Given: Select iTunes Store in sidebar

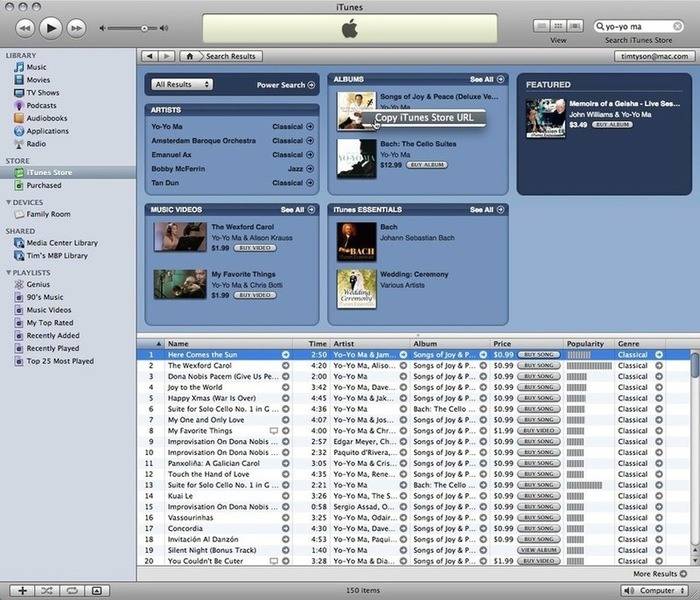Looking at the screenshot, I should click(68, 172).
